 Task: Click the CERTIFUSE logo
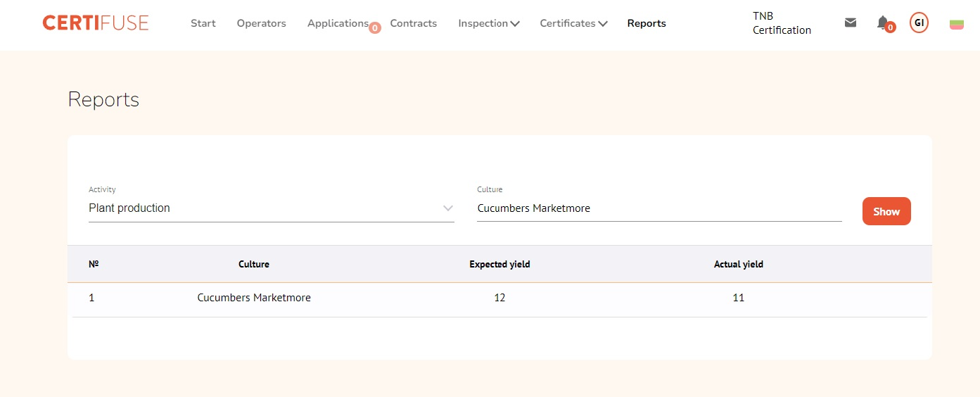[96, 23]
